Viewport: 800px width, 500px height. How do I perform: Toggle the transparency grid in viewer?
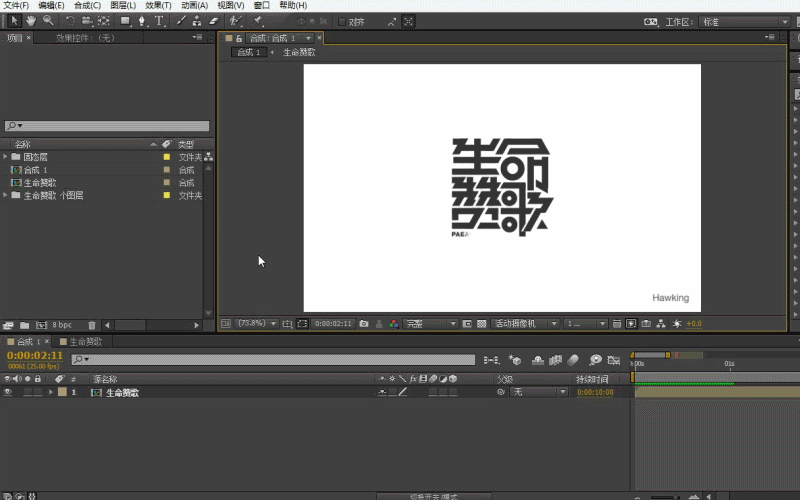click(482, 324)
